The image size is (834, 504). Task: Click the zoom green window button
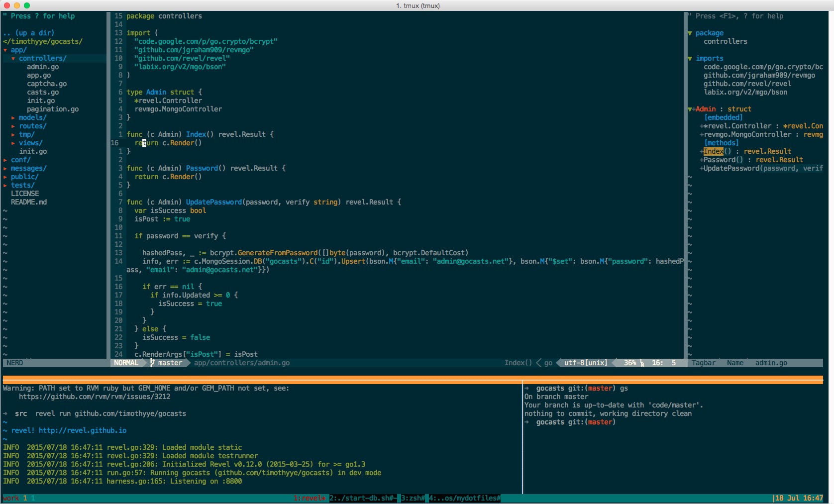point(27,5)
